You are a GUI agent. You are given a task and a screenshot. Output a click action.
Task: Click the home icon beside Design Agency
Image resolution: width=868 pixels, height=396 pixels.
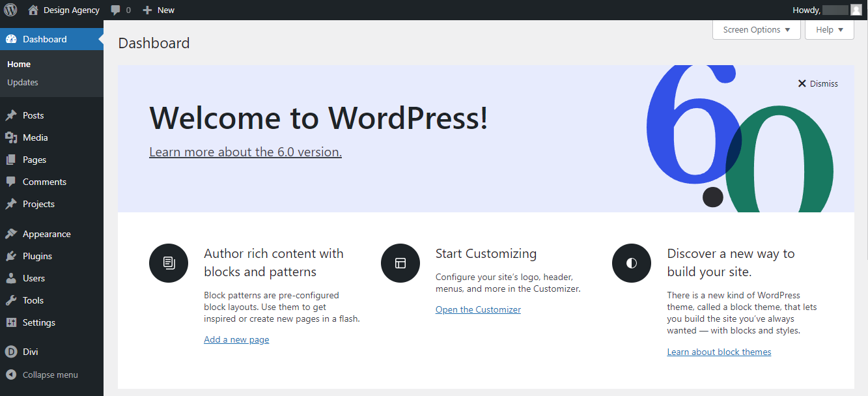point(33,10)
